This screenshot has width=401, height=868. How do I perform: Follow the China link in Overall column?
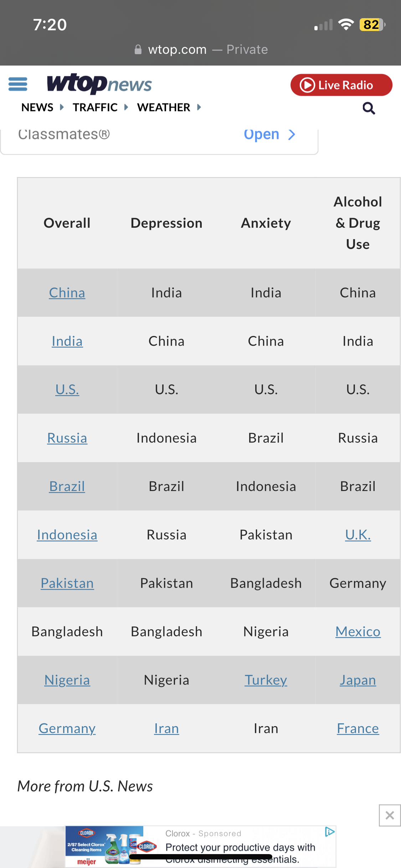[x=67, y=293]
